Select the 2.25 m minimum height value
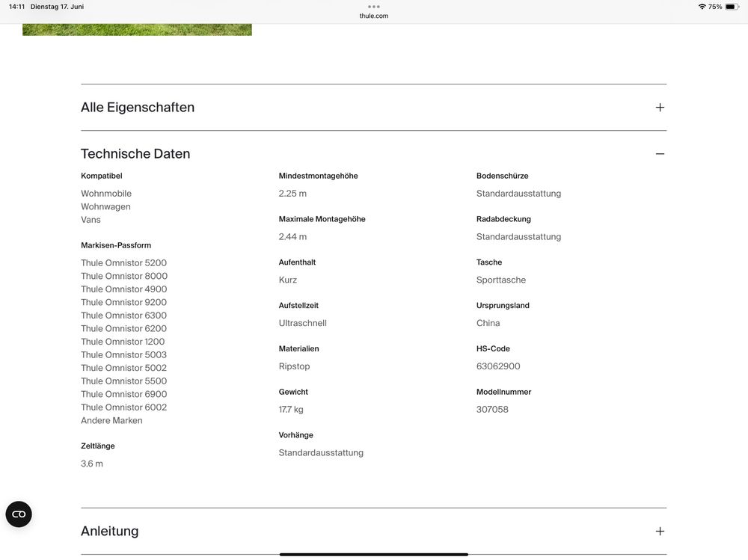Viewport: 748px width, 560px height. (x=292, y=193)
